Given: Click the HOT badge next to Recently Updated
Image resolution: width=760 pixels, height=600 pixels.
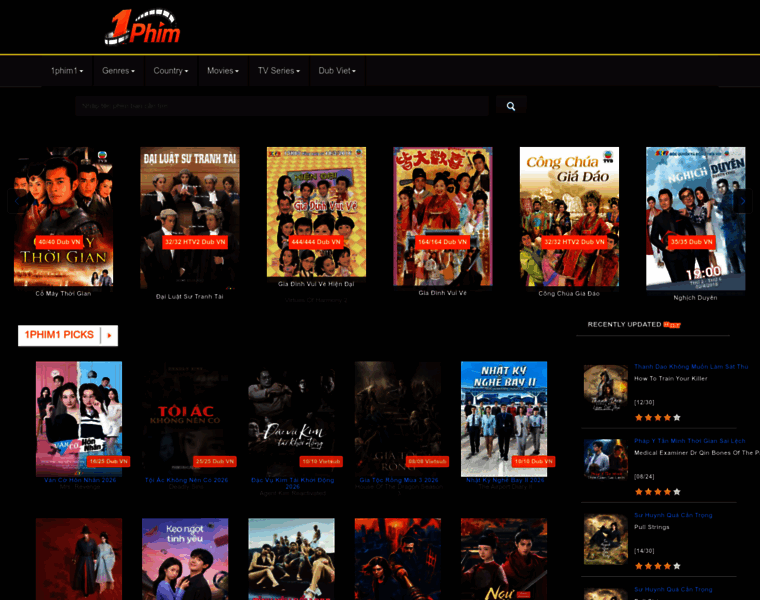Looking at the screenshot, I should 672,325.
